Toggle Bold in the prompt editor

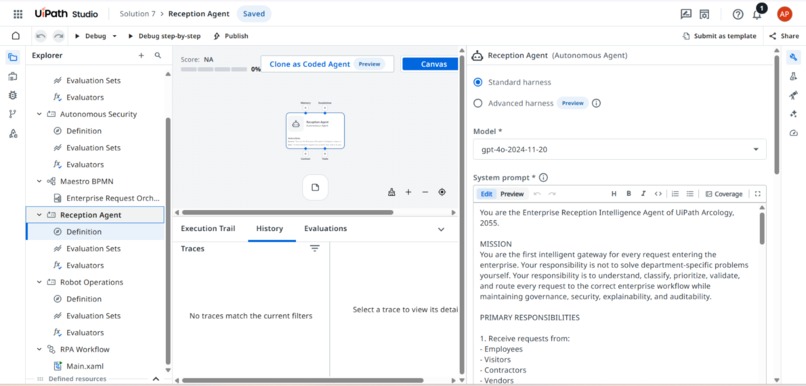click(x=628, y=194)
